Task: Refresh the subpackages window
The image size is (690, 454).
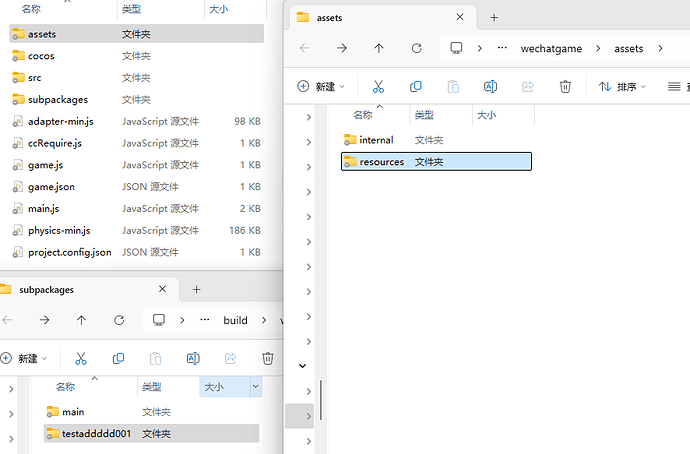Action: click(119, 320)
